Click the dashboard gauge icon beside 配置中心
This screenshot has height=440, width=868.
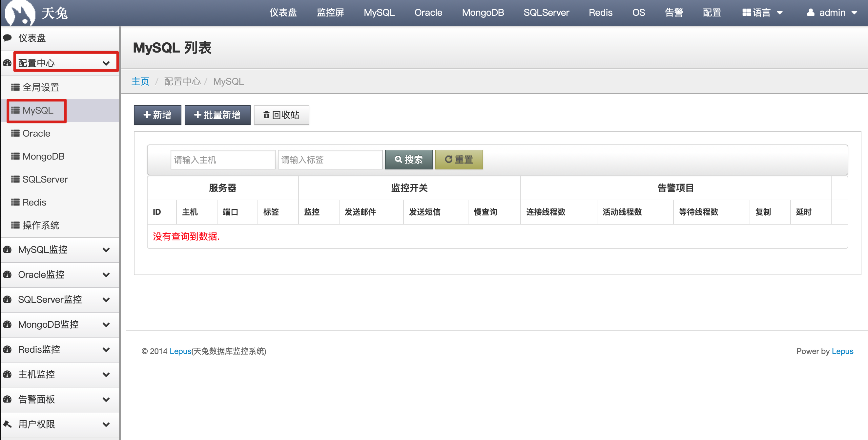pos(8,63)
